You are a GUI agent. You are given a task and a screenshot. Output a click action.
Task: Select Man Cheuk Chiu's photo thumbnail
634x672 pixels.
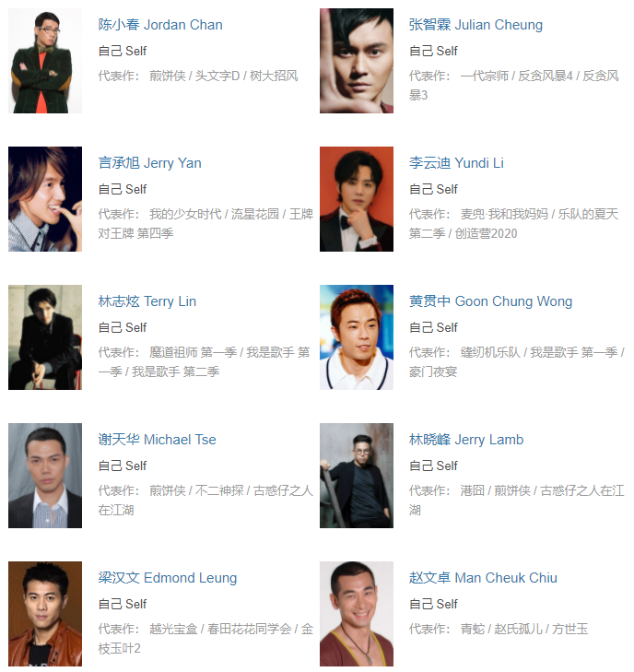(x=357, y=614)
